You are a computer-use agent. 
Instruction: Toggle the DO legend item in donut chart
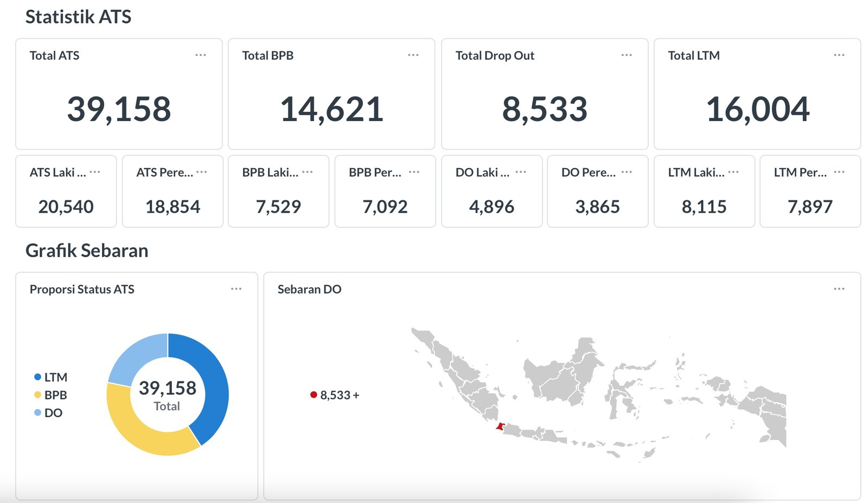pos(48,413)
